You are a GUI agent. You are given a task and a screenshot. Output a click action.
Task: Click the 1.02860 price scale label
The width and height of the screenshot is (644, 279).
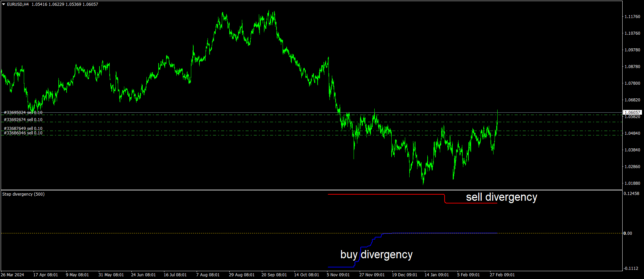[x=632, y=167]
